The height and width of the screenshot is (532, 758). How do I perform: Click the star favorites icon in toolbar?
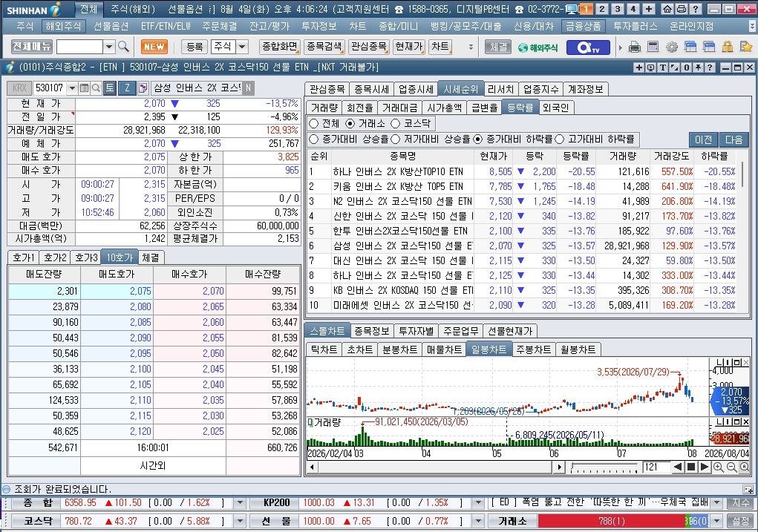point(746,47)
